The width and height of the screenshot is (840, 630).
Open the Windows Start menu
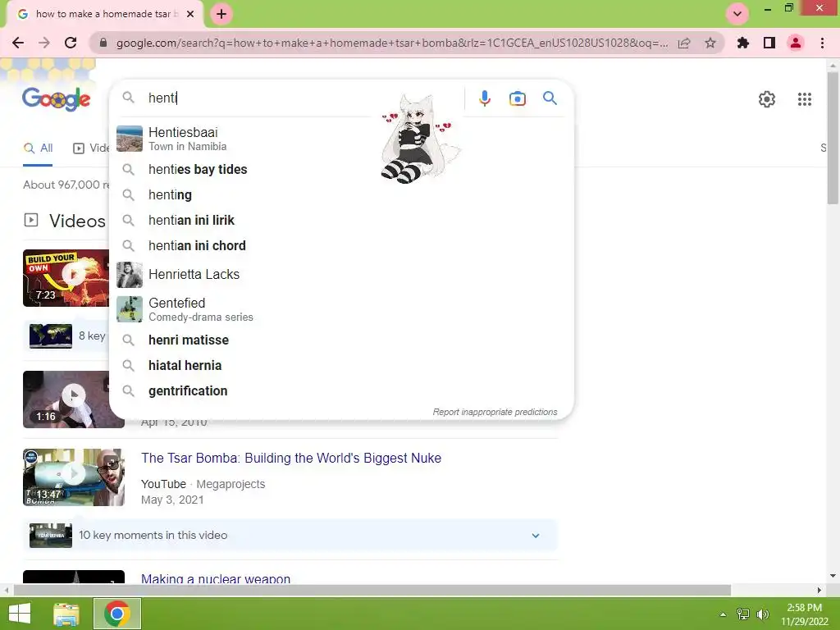coord(20,614)
